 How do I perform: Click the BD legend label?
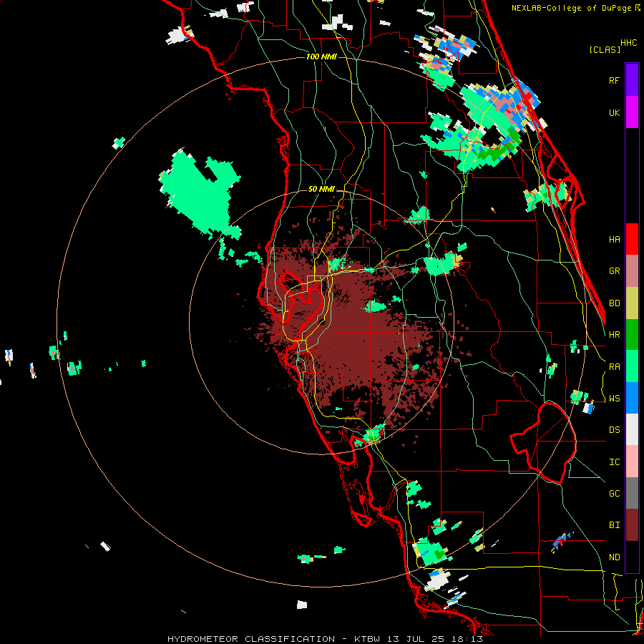tap(614, 303)
